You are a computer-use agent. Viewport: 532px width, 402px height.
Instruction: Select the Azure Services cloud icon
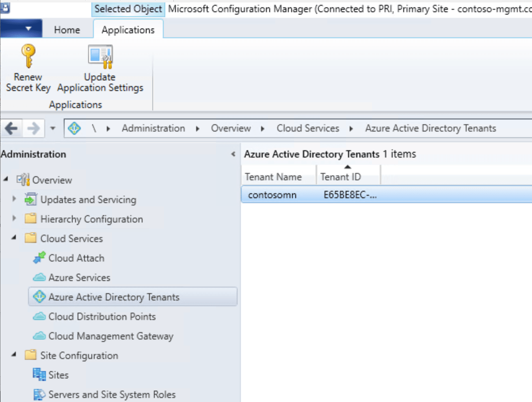(x=39, y=277)
